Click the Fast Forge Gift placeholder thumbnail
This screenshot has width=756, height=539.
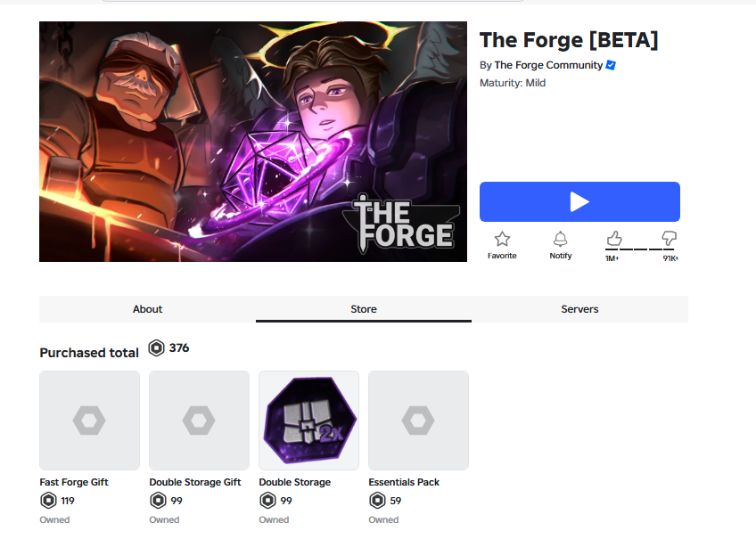pos(90,421)
